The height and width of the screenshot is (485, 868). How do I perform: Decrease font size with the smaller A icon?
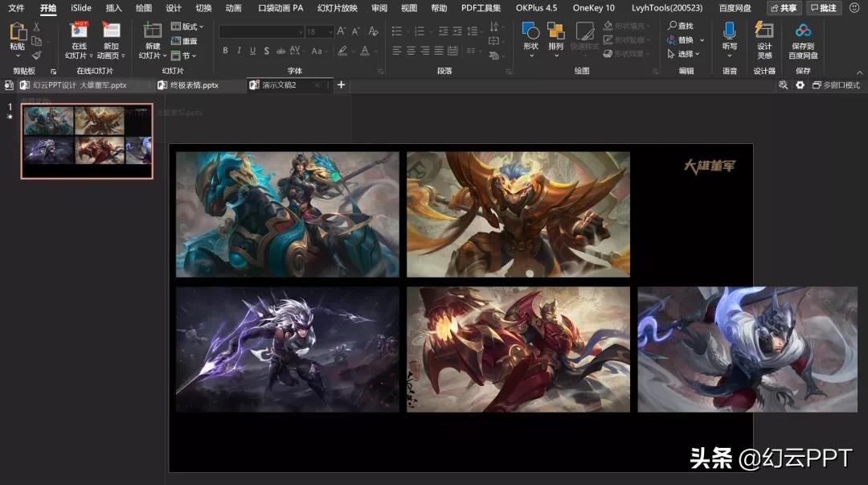355,31
